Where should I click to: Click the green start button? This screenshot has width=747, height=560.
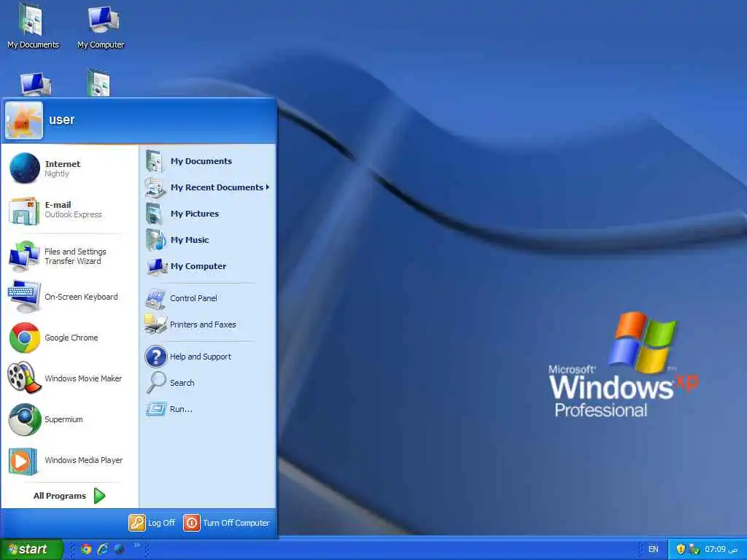click(x=31, y=549)
